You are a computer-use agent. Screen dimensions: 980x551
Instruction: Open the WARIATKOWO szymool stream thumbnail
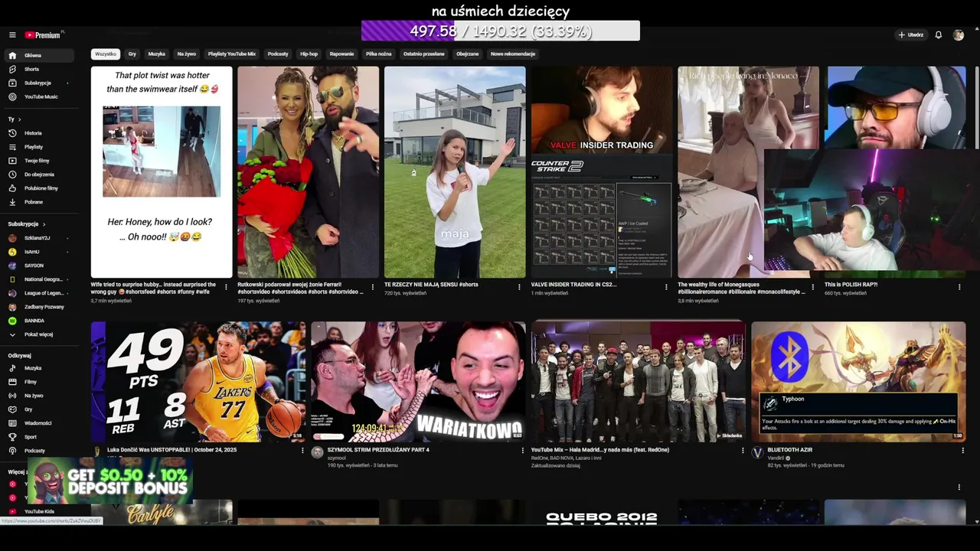coord(418,382)
